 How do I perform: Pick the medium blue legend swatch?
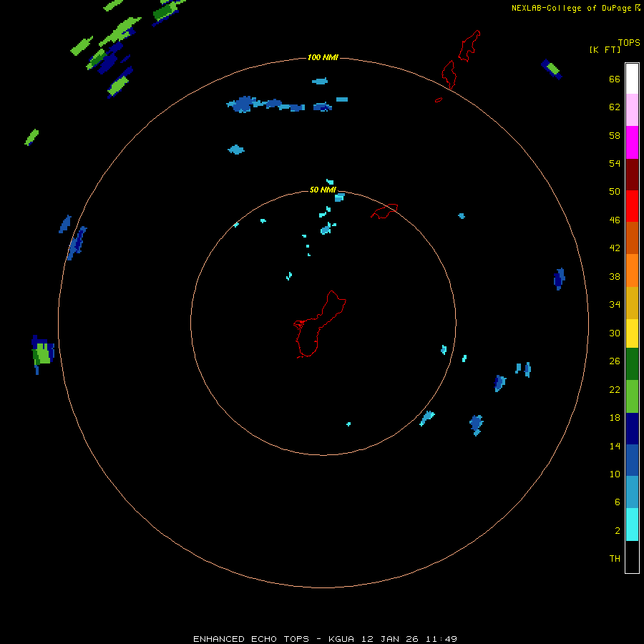[632, 460]
